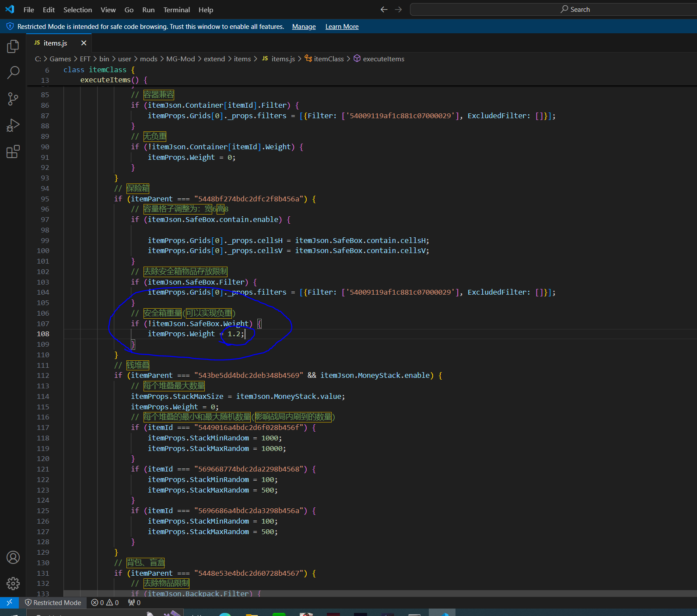Go forward with the right arrow
This screenshot has height=616, width=697.
398,10
